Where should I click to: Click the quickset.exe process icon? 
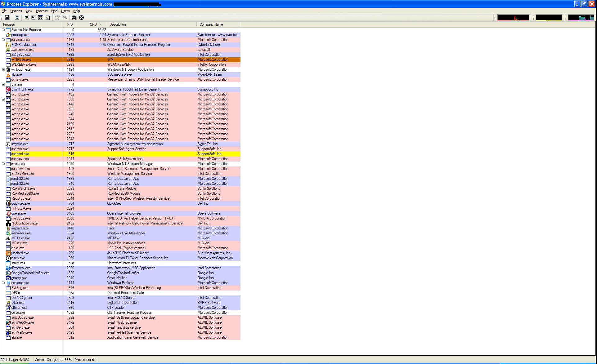[x=8, y=203]
